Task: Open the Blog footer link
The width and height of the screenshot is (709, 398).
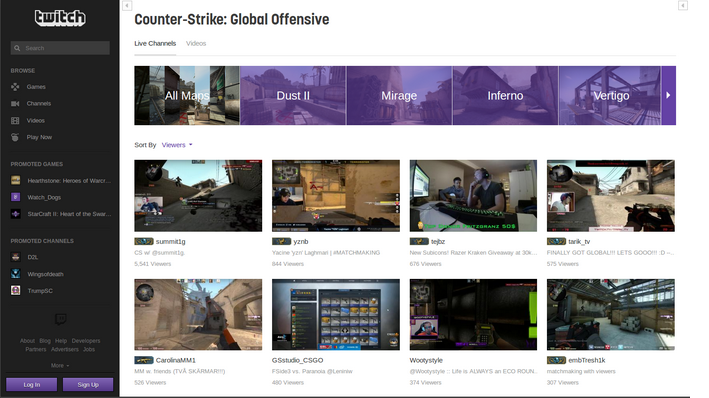Action: (x=45, y=341)
